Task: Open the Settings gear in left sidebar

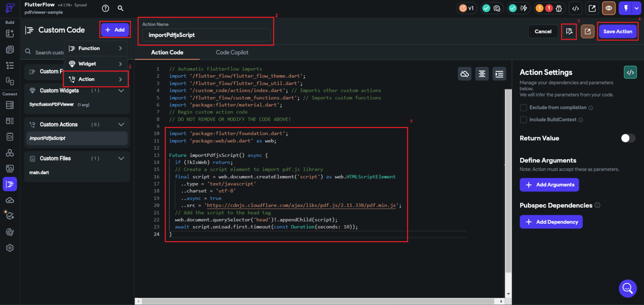Action: click(10, 248)
